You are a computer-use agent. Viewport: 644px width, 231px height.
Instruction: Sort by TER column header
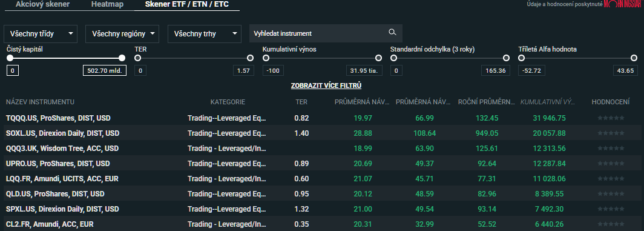301,102
